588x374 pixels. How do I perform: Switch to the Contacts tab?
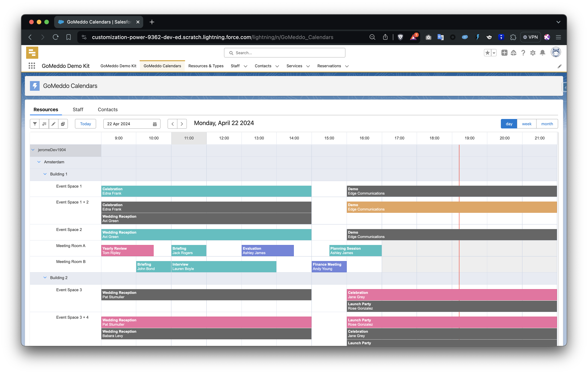[107, 109]
